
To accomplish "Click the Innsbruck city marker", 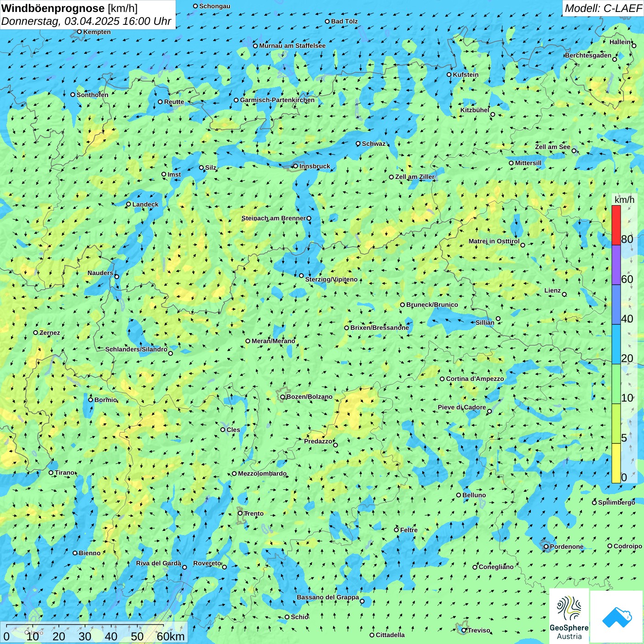I will click(x=295, y=166).
